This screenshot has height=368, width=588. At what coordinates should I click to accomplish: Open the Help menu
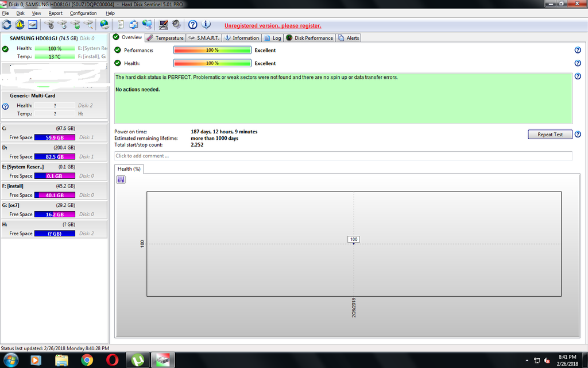tap(110, 13)
